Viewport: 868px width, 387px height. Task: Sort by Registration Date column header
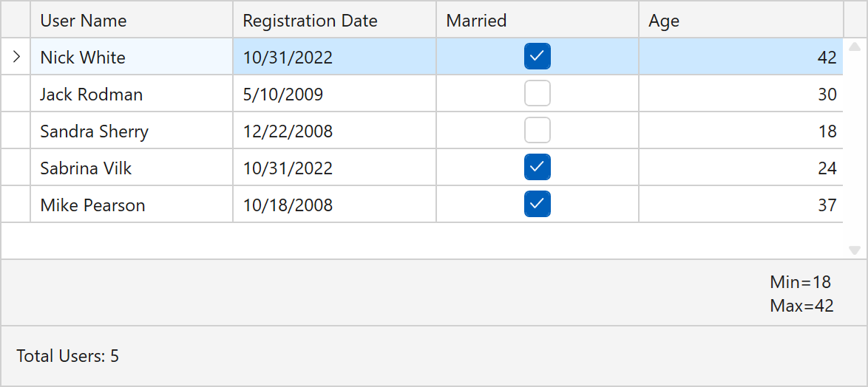[x=334, y=21]
